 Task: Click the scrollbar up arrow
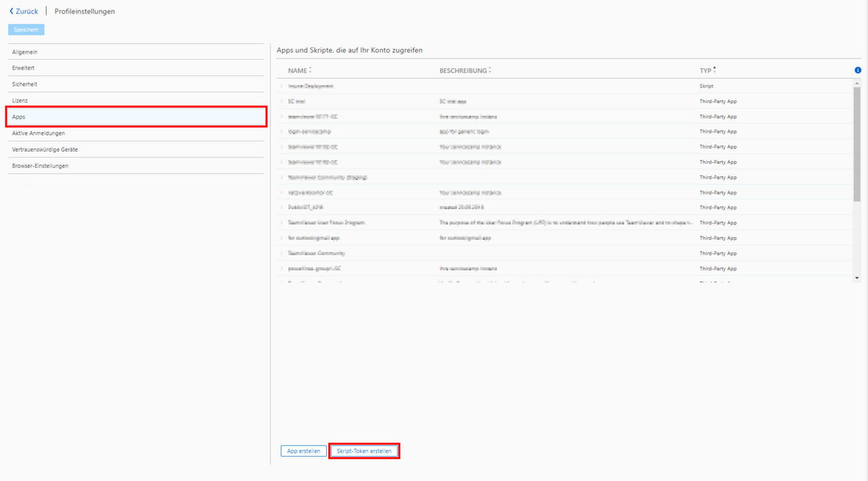point(857,83)
